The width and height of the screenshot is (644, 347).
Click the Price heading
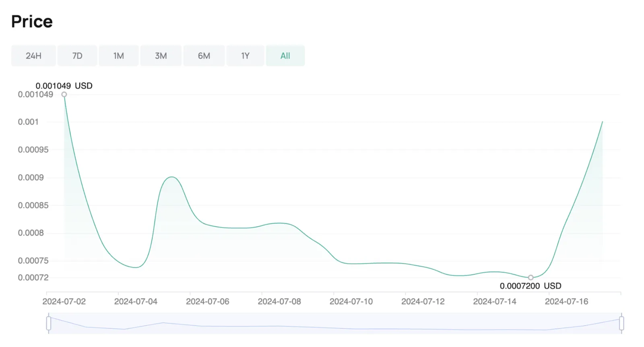coord(32,21)
